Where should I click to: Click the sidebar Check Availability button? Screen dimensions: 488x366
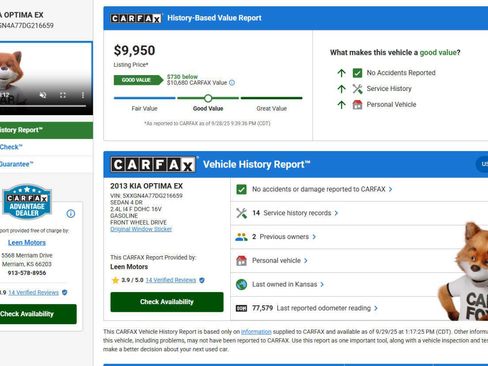(38, 314)
